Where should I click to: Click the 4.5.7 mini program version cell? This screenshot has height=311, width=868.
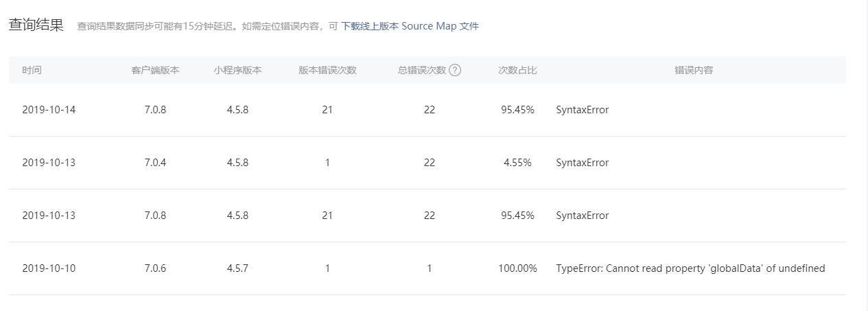click(237, 268)
